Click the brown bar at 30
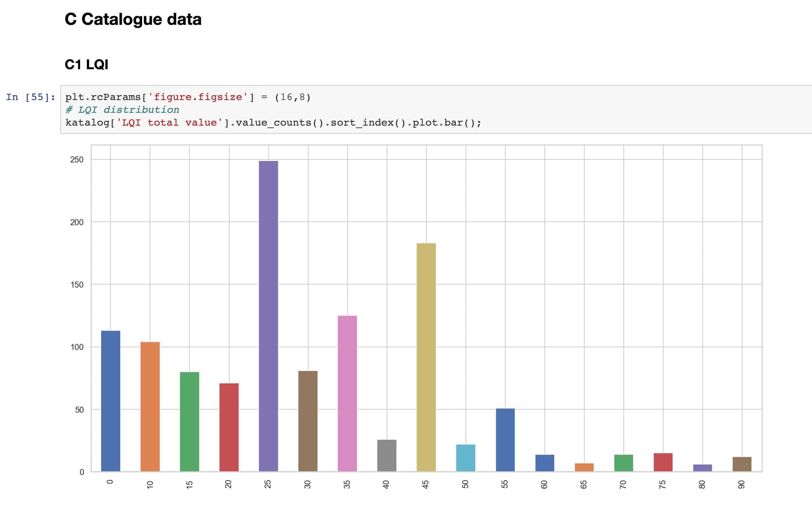The image size is (812, 513). [x=308, y=421]
